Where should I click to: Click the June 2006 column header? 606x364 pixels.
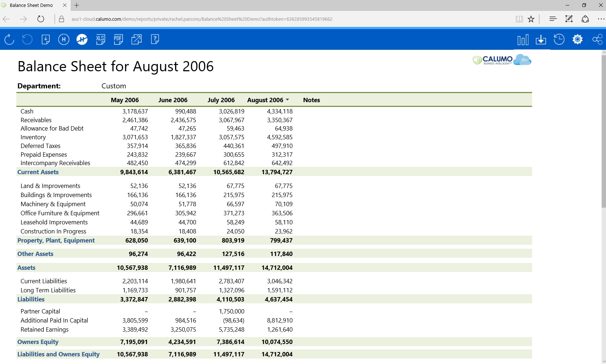[173, 100]
